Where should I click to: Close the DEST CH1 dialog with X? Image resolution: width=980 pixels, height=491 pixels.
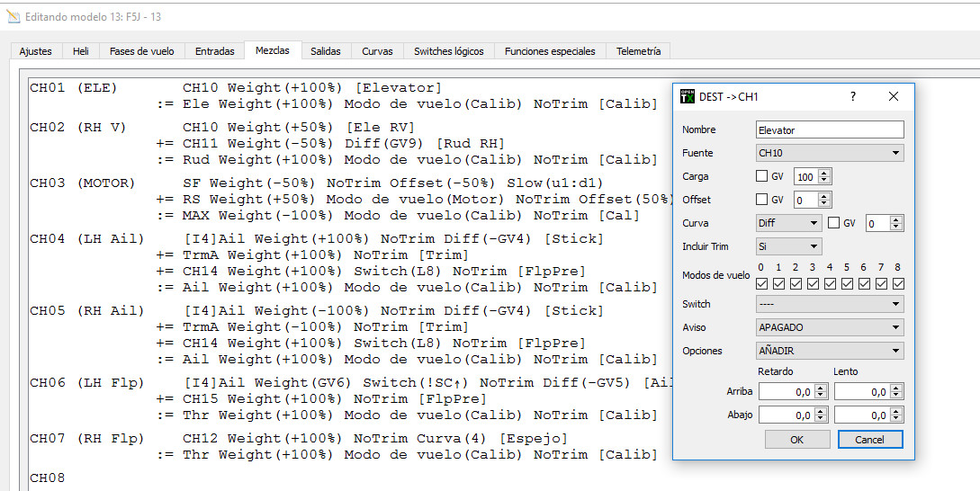[x=894, y=96]
